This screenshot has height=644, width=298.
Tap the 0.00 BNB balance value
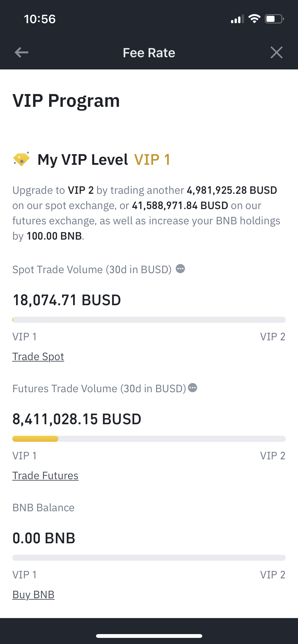pos(44,538)
